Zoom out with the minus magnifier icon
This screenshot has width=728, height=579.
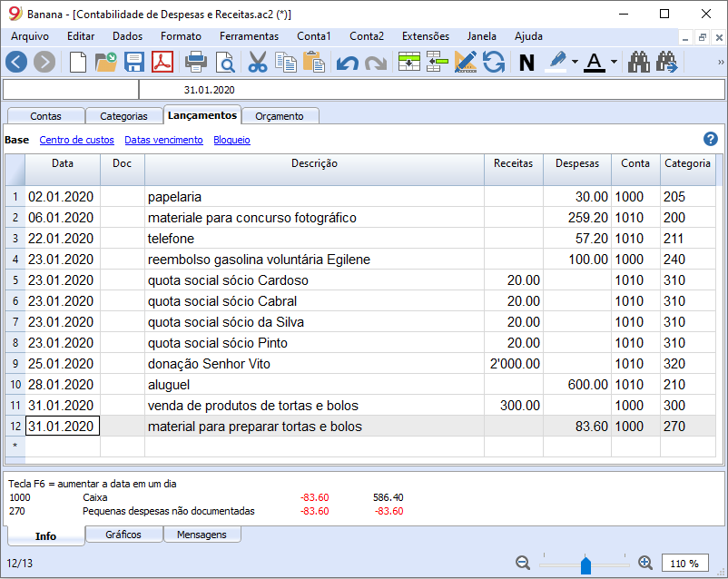(x=523, y=563)
